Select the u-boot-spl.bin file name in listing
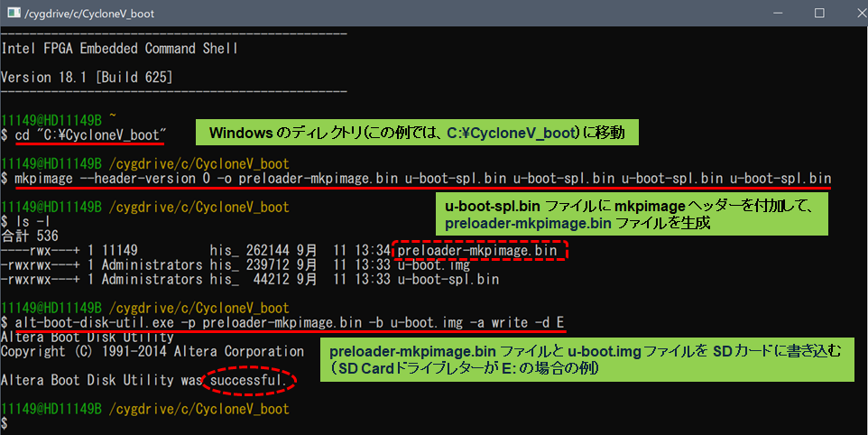 coord(448,279)
